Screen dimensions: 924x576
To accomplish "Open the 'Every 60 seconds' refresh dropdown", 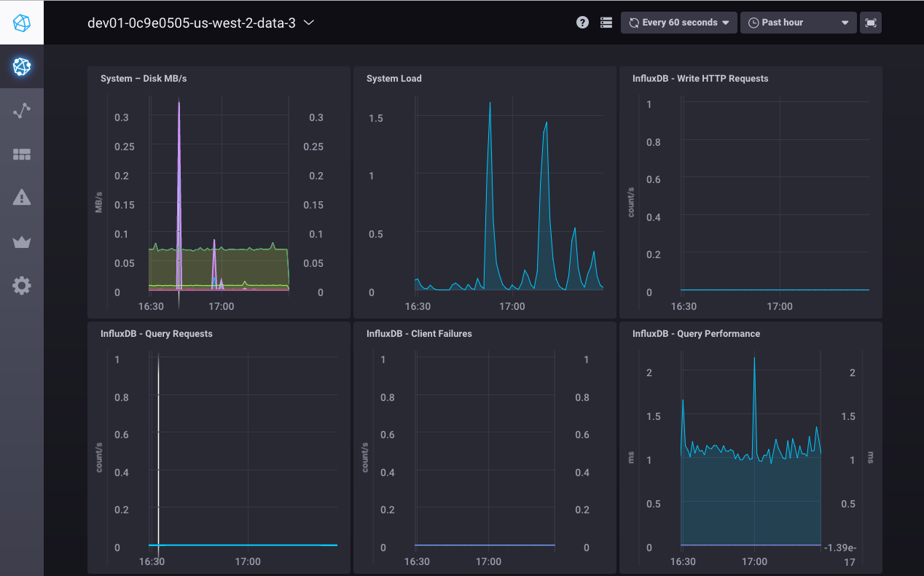I will (678, 23).
